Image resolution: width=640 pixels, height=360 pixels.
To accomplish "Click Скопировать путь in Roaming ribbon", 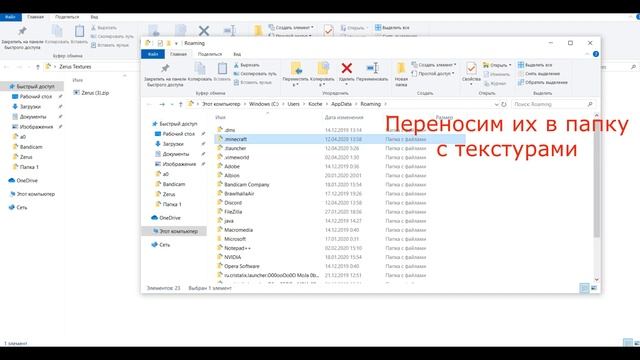I will click(255, 73).
